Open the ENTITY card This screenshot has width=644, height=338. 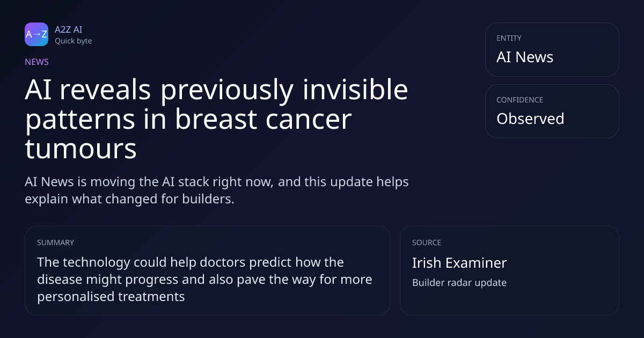(552, 49)
